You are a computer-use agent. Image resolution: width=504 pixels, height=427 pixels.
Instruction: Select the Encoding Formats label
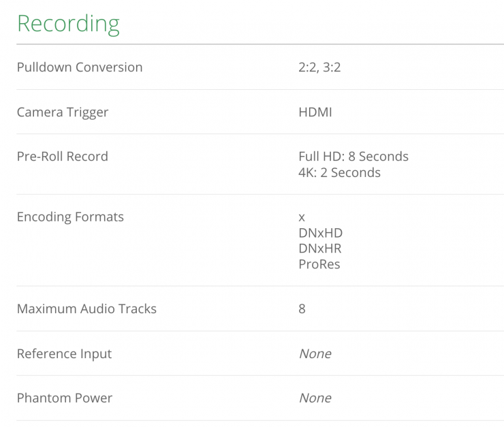pos(70,217)
